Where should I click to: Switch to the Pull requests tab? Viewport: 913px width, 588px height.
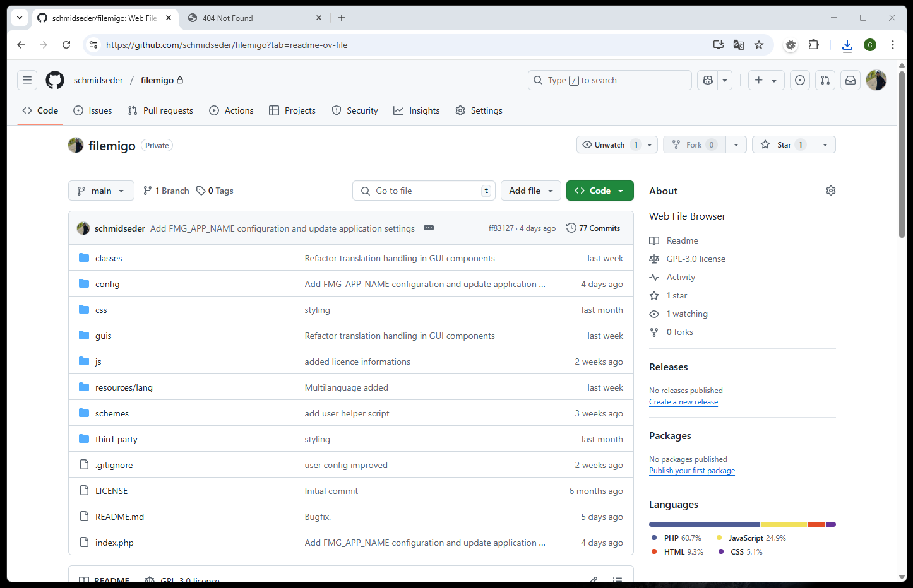tap(160, 110)
